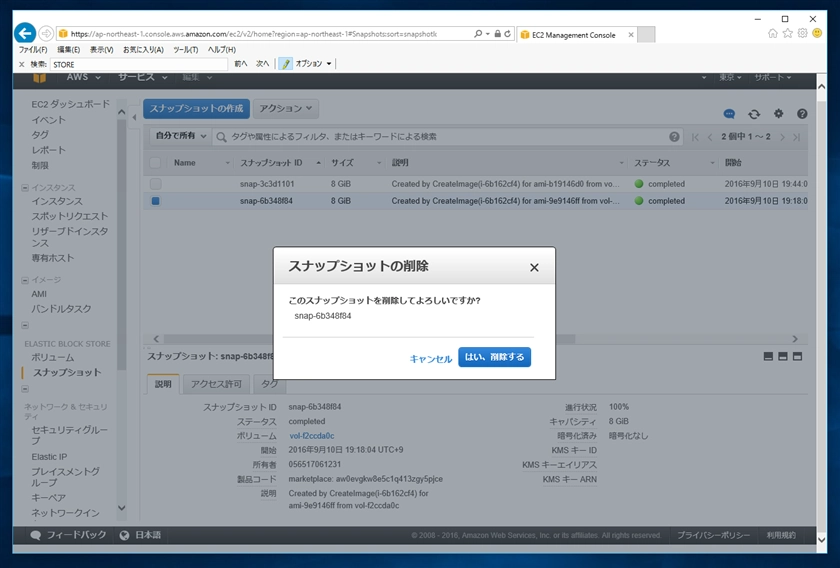Click the address bar search magnifier icon

478,34
